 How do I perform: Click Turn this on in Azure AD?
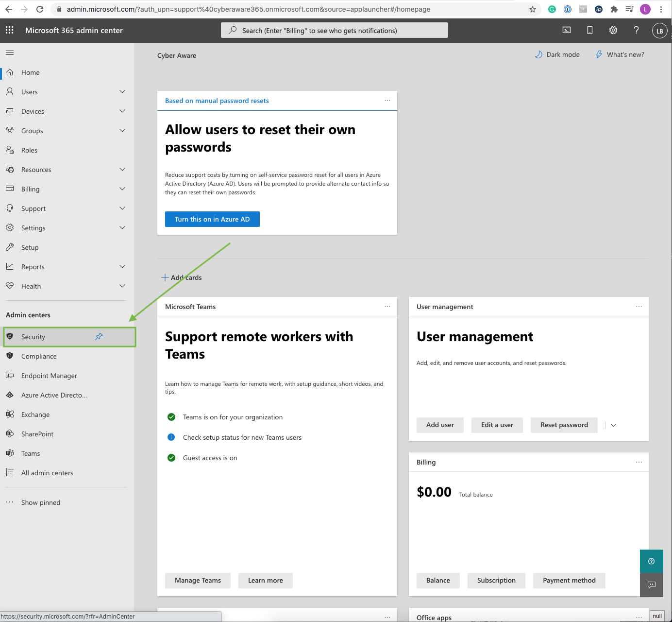(x=212, y=219)
